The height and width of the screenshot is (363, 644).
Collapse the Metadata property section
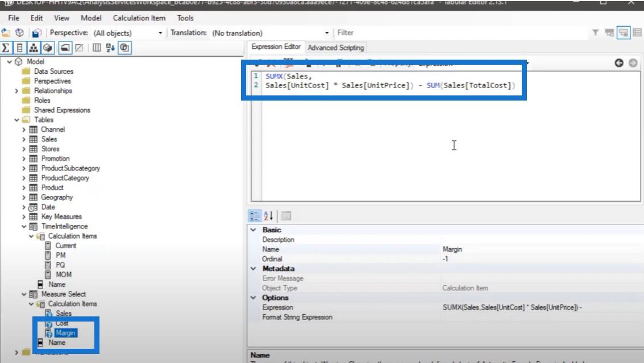(x=254, y=269)
